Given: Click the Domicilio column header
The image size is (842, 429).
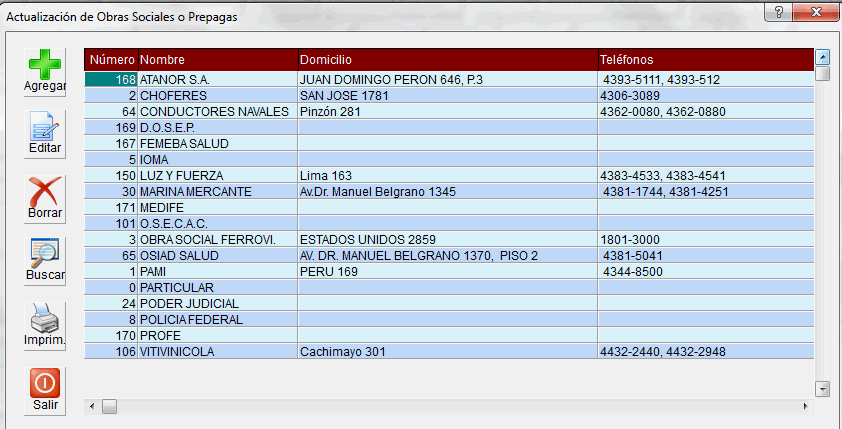Looking at the screenshot, I should tap(448, 60).
